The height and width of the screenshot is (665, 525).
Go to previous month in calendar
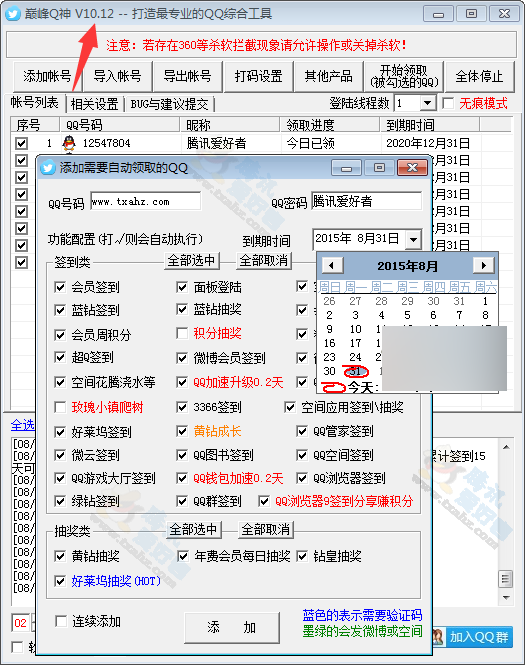[332, 266]
